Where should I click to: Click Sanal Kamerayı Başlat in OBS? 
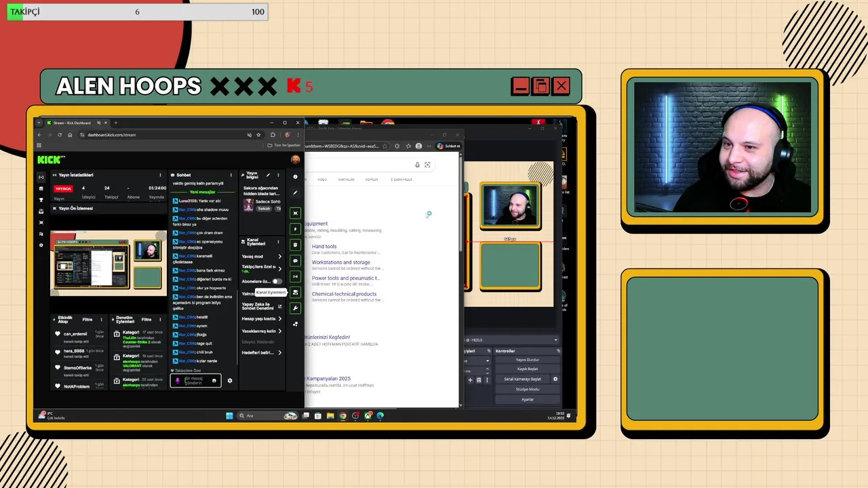tap(523, 379)
